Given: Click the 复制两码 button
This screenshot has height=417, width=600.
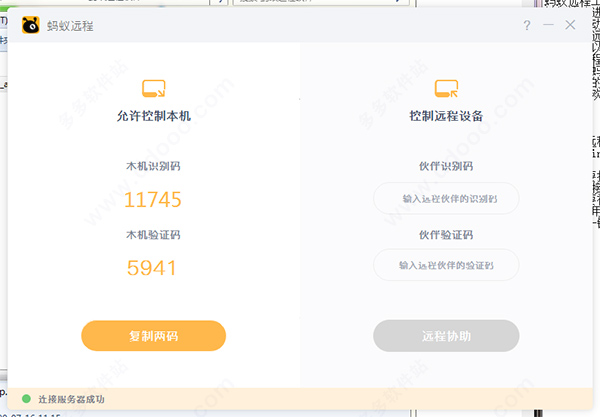Looking at the screenshot, I should 153,336.
